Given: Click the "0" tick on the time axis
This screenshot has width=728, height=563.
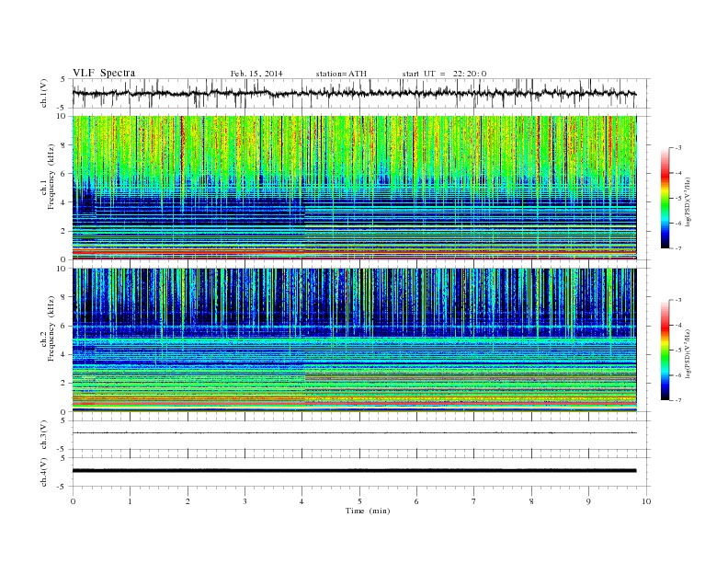Looking at the screenshot, I should pos(73,501).
